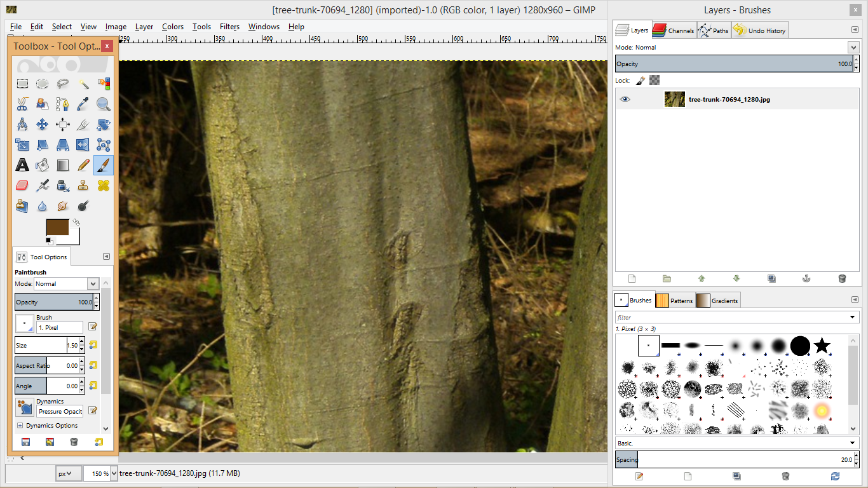Select the Eraser tool
868x488 pixels.
(22, 185)
